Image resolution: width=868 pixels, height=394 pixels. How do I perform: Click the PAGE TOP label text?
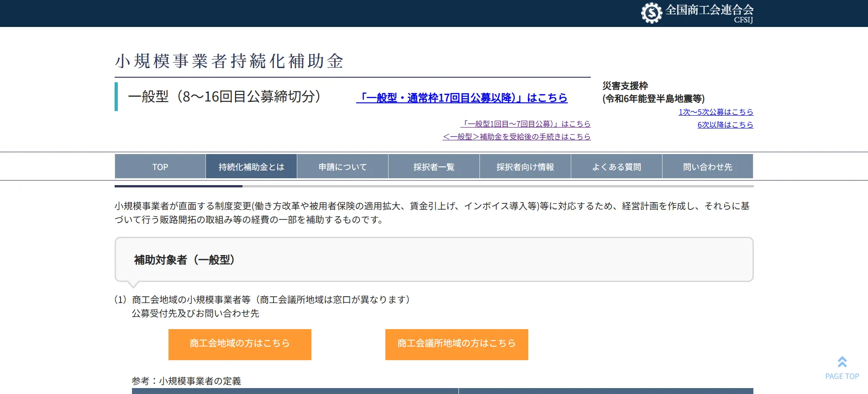[x=842, y=376]
